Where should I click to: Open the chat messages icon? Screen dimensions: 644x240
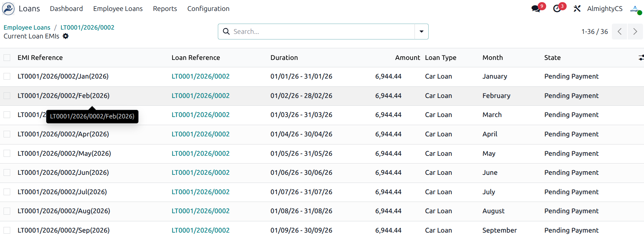536,9
